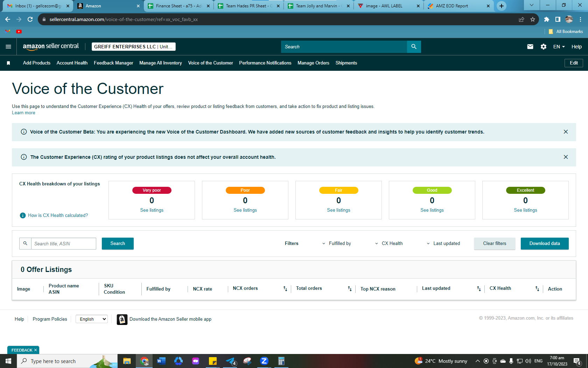
Task: Click the Seller Central top search field
Action: pos(344,47)
